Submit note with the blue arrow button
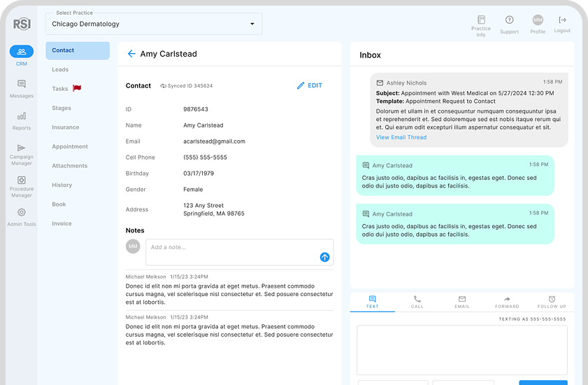 (x=324, y=257)
